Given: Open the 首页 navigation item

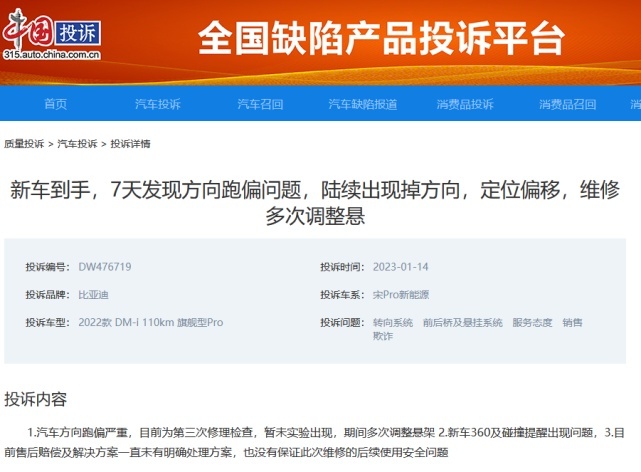Looking at the screenshot, I should pyautogui.click(x=56, y=104).
